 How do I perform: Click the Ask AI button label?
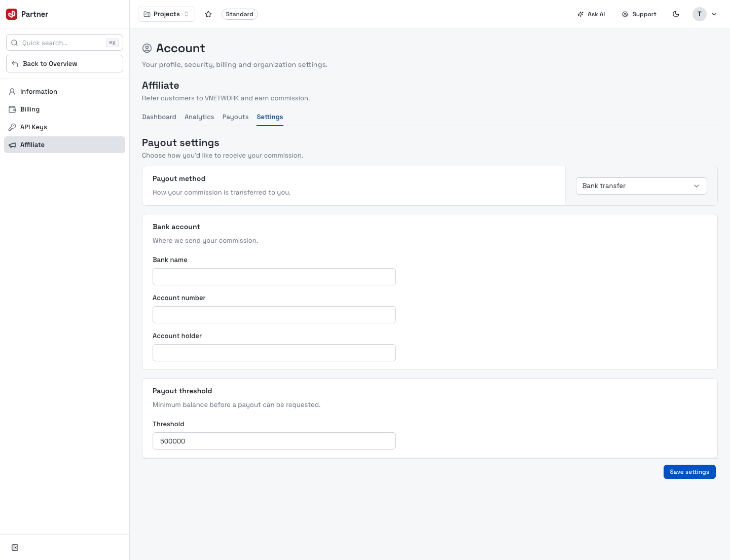point(596,14)
